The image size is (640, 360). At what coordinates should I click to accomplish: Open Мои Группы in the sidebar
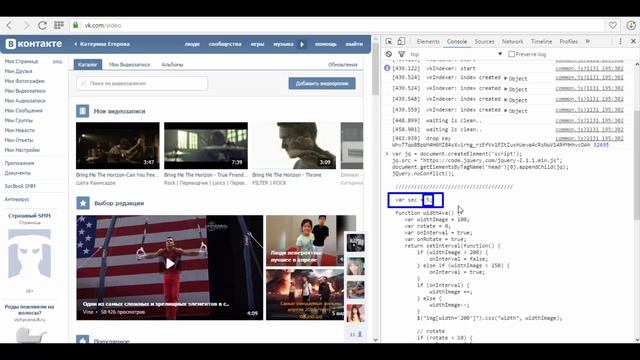click(x=18, y=120)
